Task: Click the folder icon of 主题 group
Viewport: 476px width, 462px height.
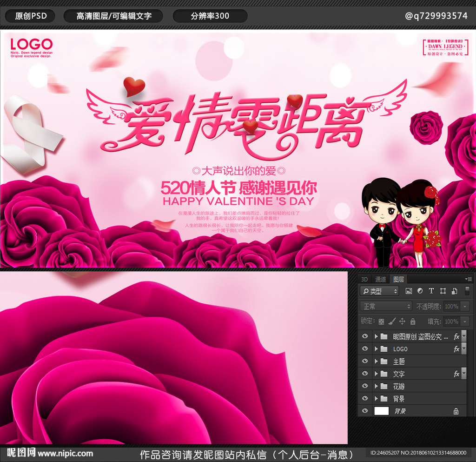Action: 384,362
